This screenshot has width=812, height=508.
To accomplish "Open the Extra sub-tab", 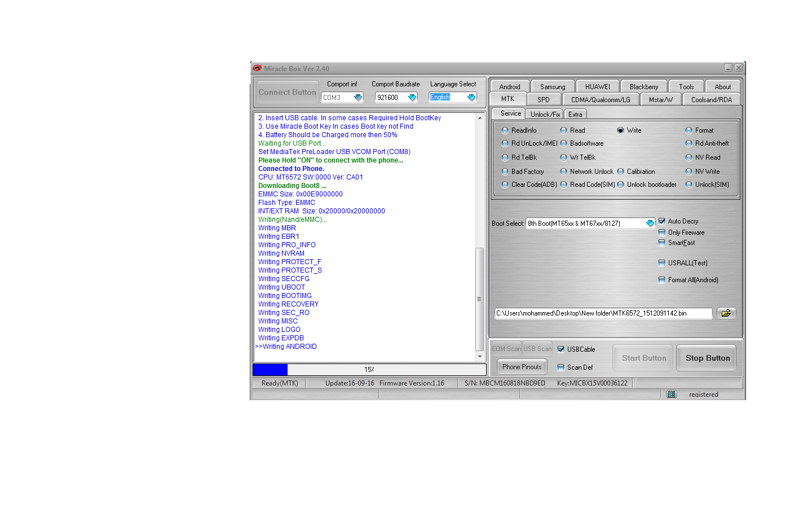I will tap(575, 114).
